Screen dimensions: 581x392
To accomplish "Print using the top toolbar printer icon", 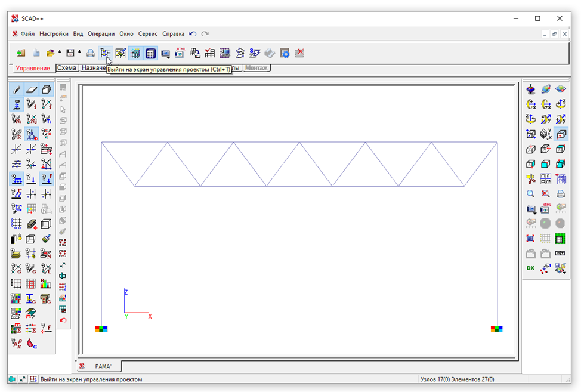I will [91, 53].
